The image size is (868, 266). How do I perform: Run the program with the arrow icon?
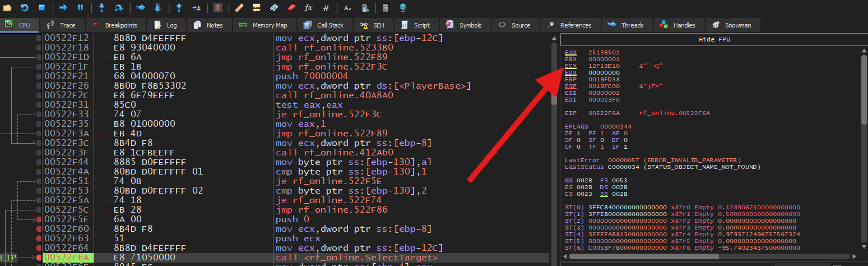point(63,8)
